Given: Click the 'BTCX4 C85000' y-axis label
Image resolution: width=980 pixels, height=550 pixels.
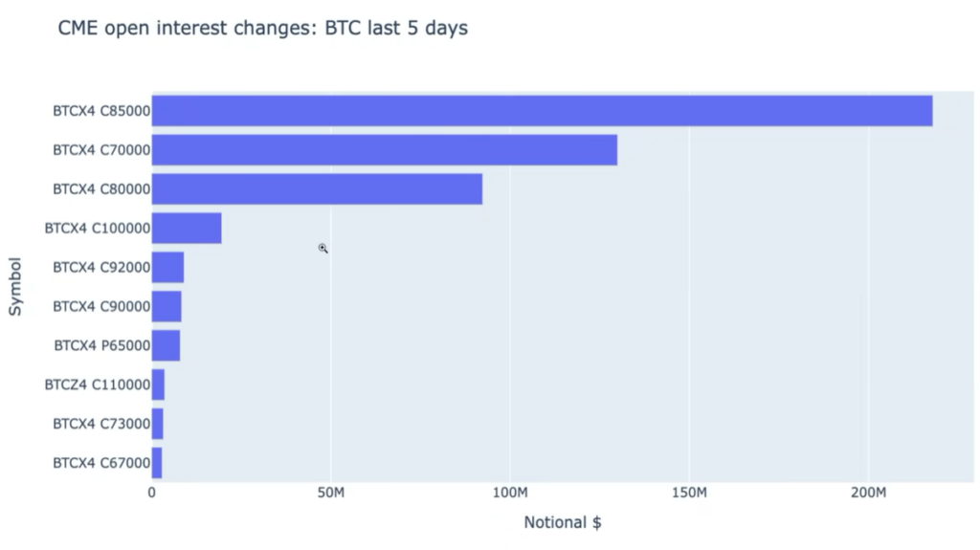Looking at the screenshot, I should [101, 111].
